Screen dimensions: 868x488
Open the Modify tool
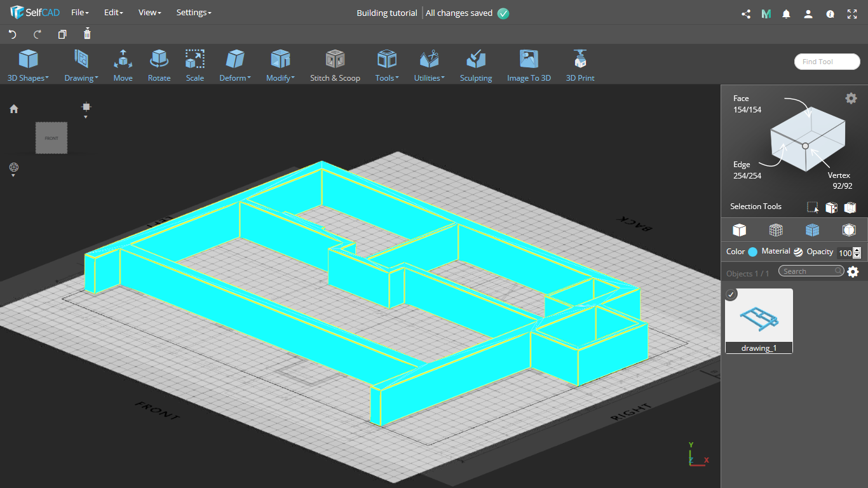pos(280,66)
